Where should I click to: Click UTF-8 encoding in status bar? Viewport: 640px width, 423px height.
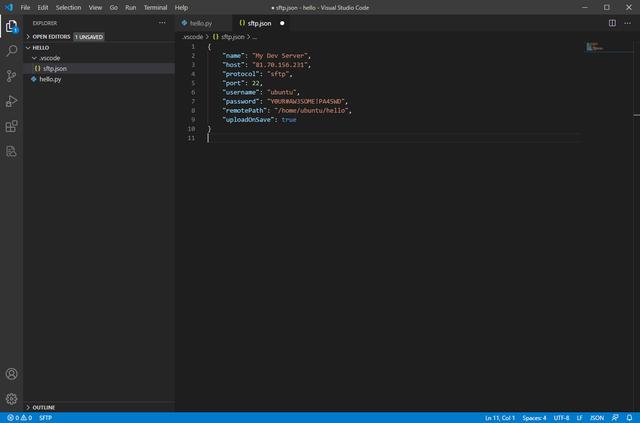click(x=561, y=418)
